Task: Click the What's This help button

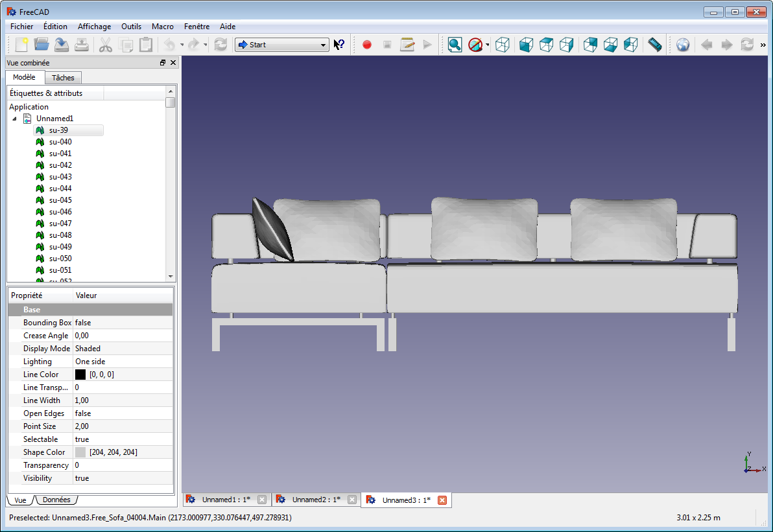Action: [x=339, y=45]
